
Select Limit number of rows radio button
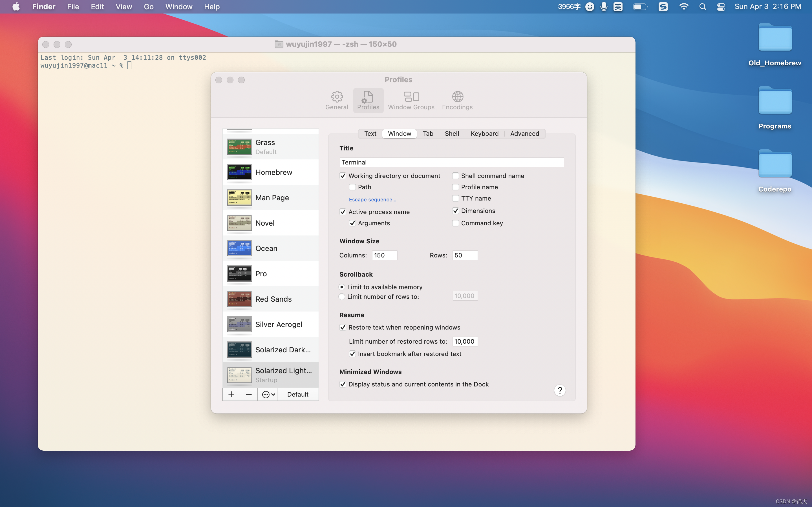[342, 297]
